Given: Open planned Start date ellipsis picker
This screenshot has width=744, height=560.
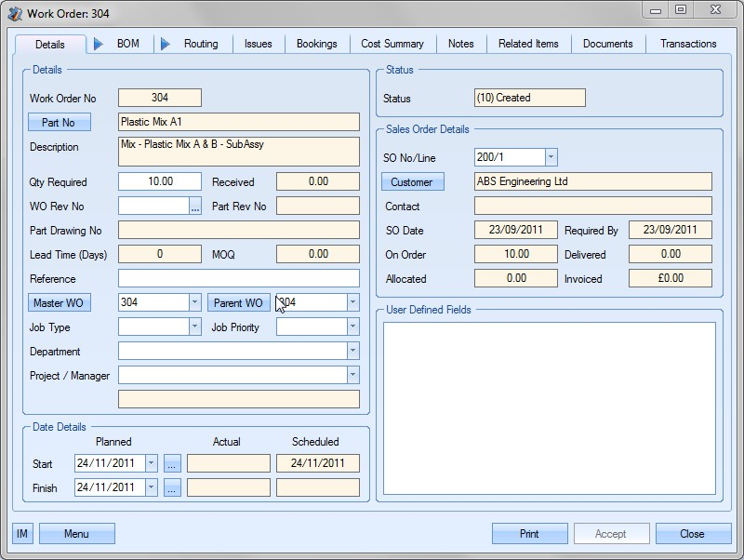Looking at the screenshot, I should pyautogui.click(x=172, y=463).
